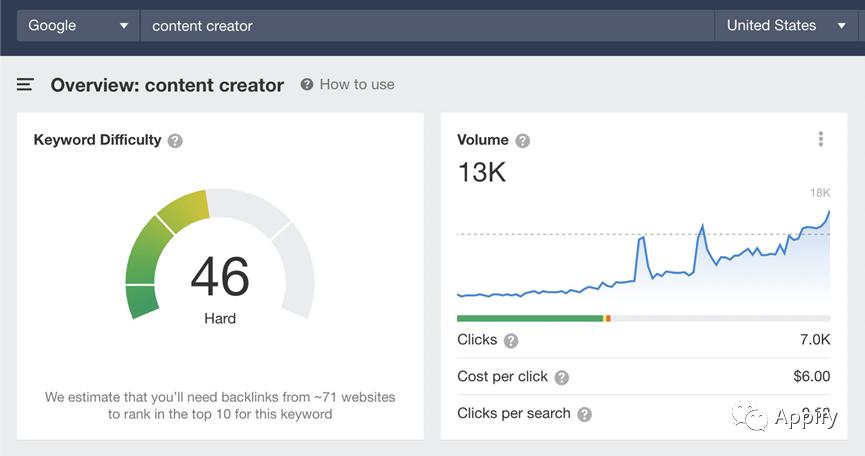This screenshot has height=456, width=865.
Task: Click the Cost per click help icon
Action: 562,378
